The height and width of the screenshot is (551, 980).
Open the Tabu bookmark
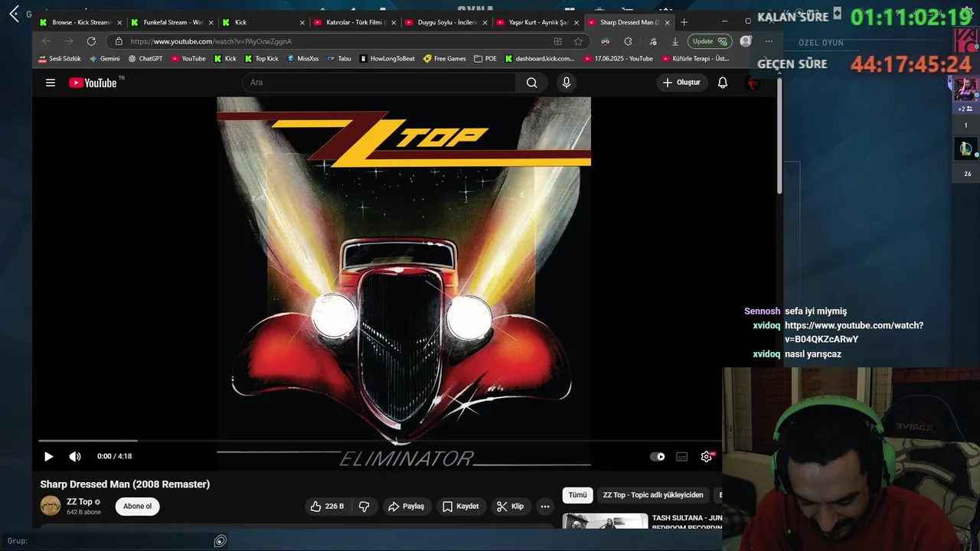(x=339, y=58)
